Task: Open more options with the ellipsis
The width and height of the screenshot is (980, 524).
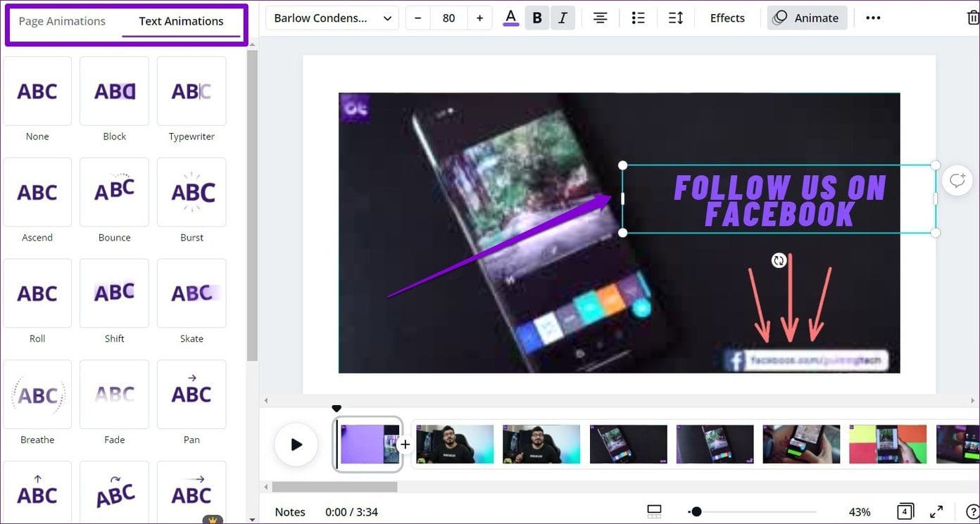Action: [872, 18]
